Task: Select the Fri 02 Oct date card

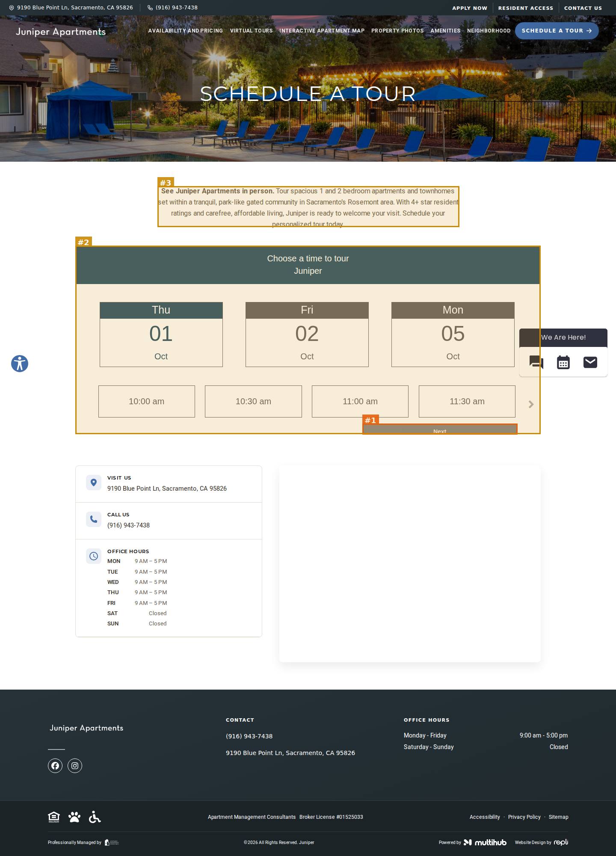Action: 307,335
